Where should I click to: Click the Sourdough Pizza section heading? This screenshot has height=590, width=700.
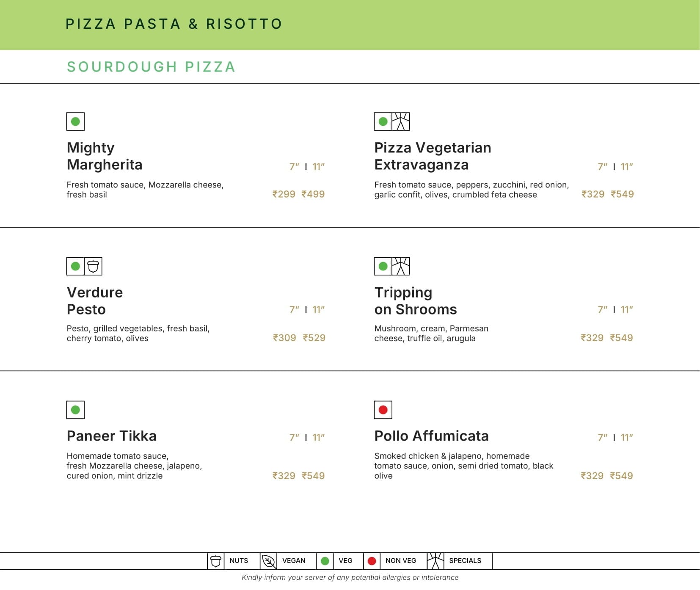[x=151, y=67]
